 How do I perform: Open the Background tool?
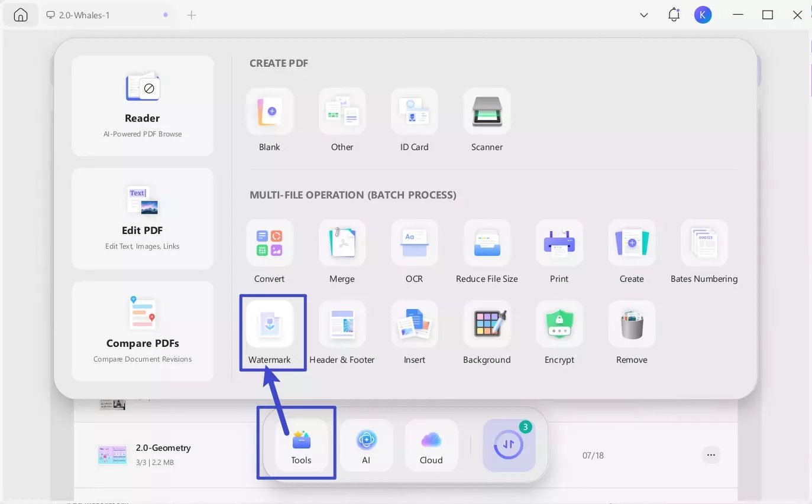(x=487, y=324)
